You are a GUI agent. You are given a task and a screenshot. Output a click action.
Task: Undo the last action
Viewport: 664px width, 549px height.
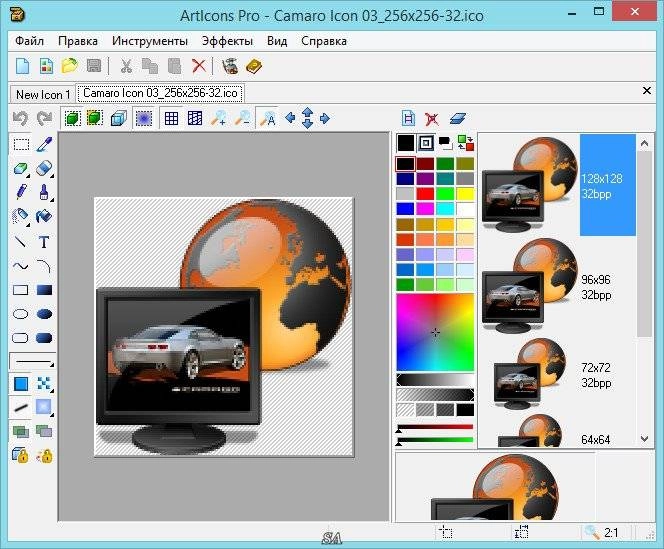(x=20, y=119)
